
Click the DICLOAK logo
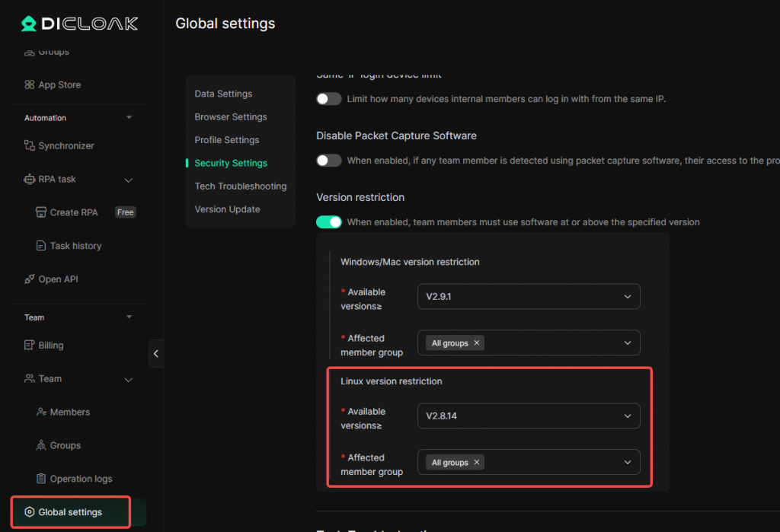pos(79,24)
